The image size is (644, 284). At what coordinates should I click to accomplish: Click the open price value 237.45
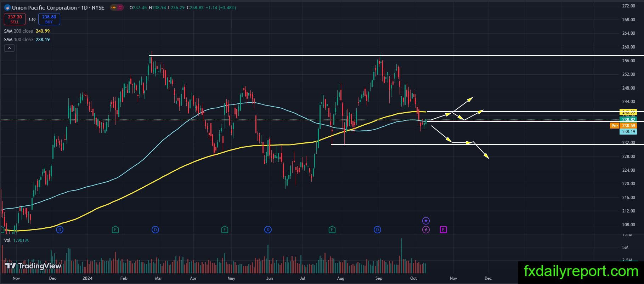tap(140, 7)
